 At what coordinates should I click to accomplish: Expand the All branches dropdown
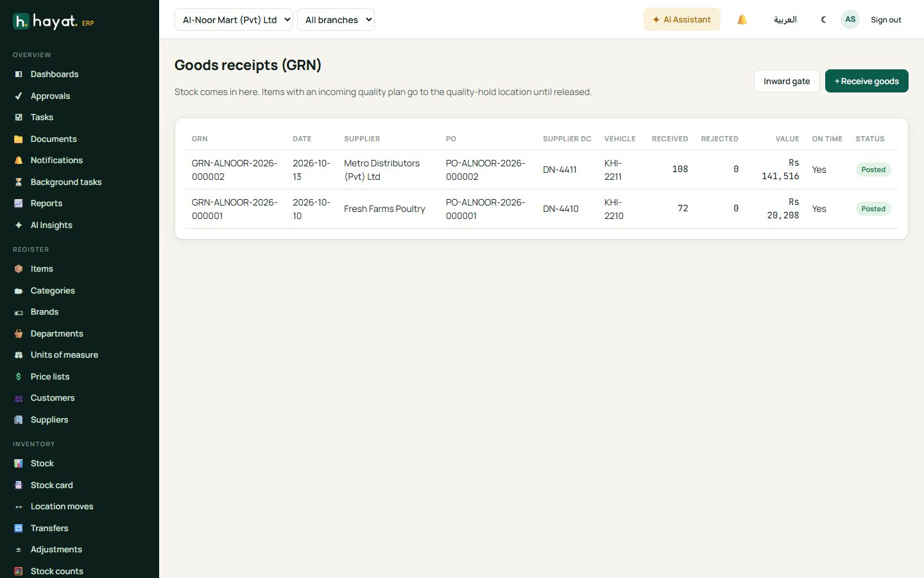[x=336, y=20]
